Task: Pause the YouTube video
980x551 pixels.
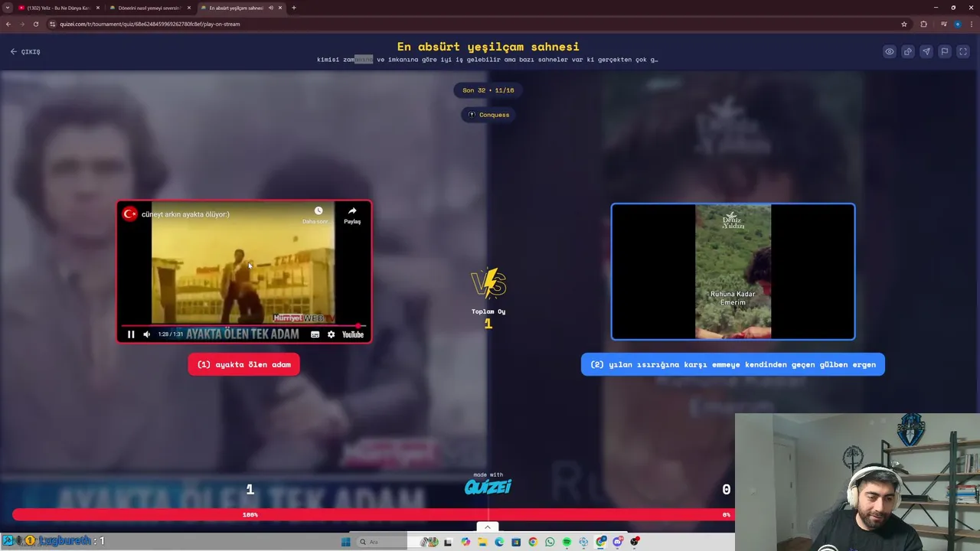Action: (131, 334)
